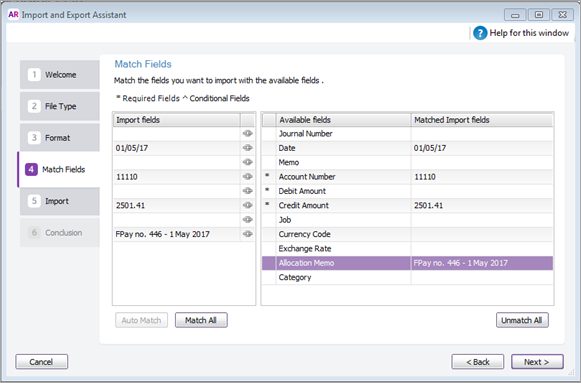This screenshot has width=581, height=383.
Task: Go to step 1 Welcome
Action: click(60, 74)
